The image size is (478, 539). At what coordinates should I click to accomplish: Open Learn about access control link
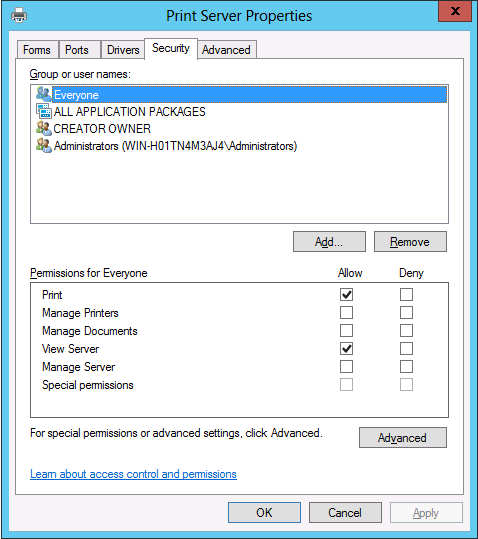click(133, 474)
